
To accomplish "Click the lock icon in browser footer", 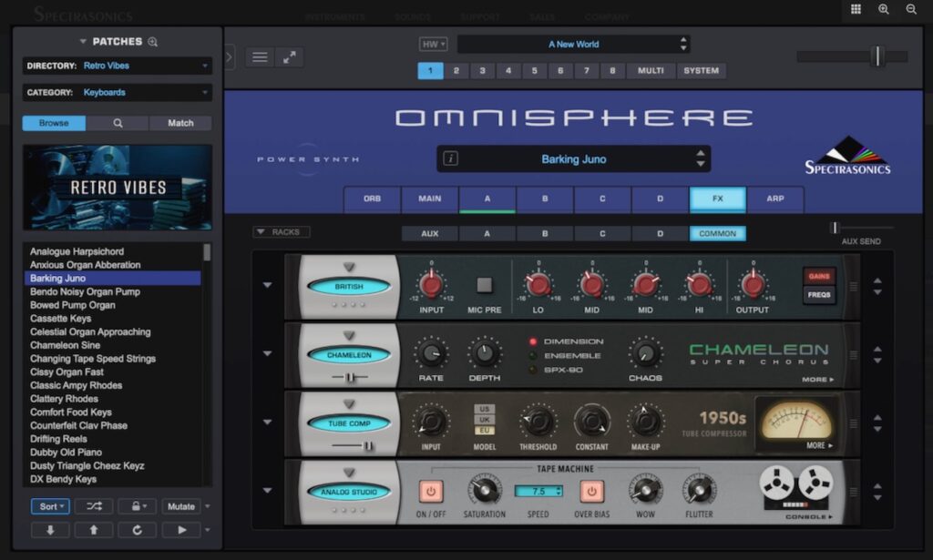I will point(136,506).
